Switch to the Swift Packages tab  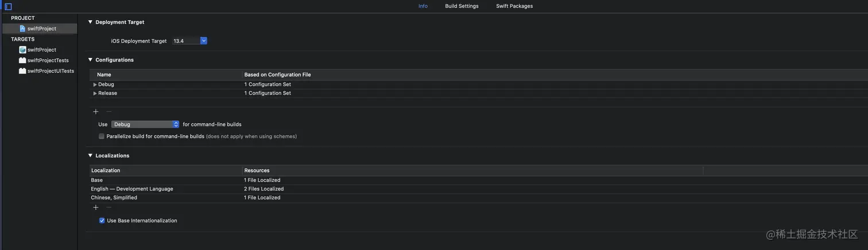point(514,6)
